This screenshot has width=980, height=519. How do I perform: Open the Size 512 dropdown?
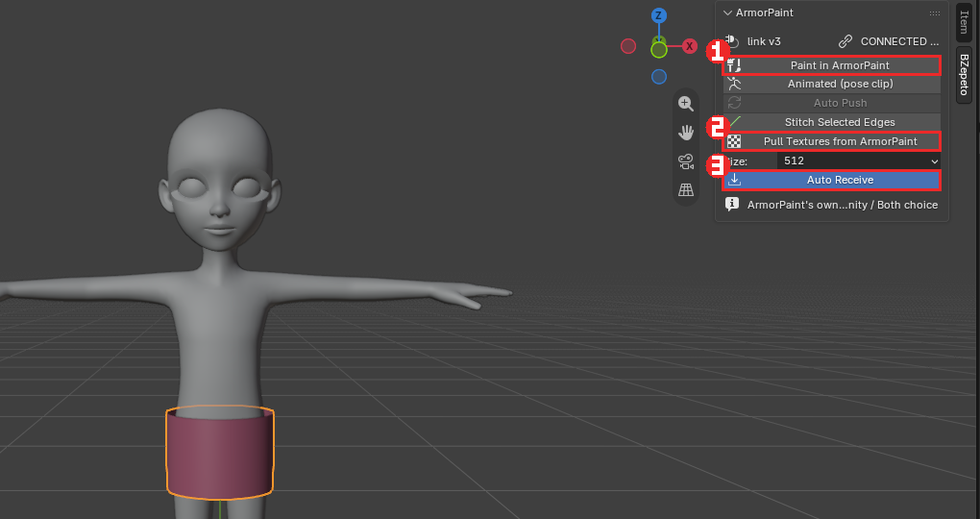click(859, 161)
